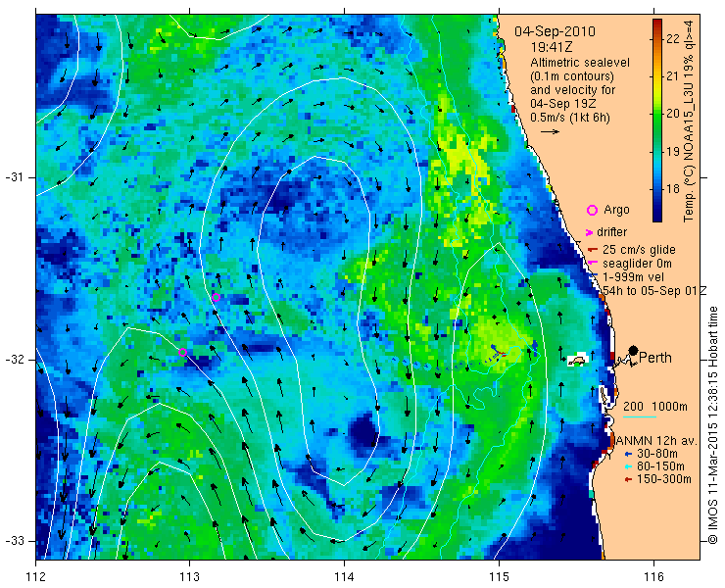Screen dimensions: 725x588
Task: Click the longitude axis label 112
Action: click(x=36, y=577)
